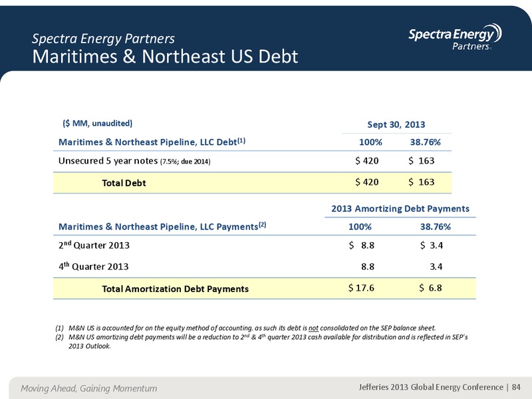
Task: Select the '($ MM, unaudited)' label
Action: point(98,123)
